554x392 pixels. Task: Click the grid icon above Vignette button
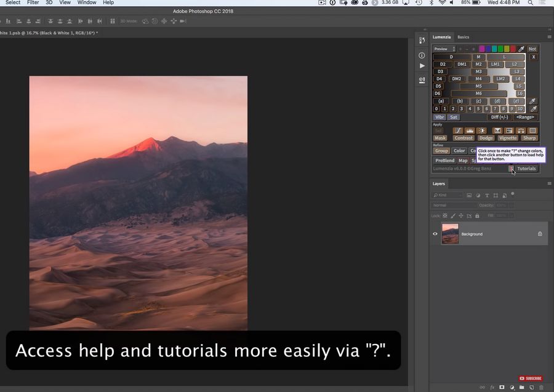pyautogui.click(x=509, y=130)
